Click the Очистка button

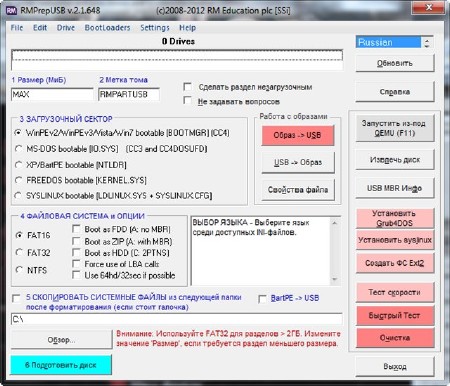tap(395, 338)
